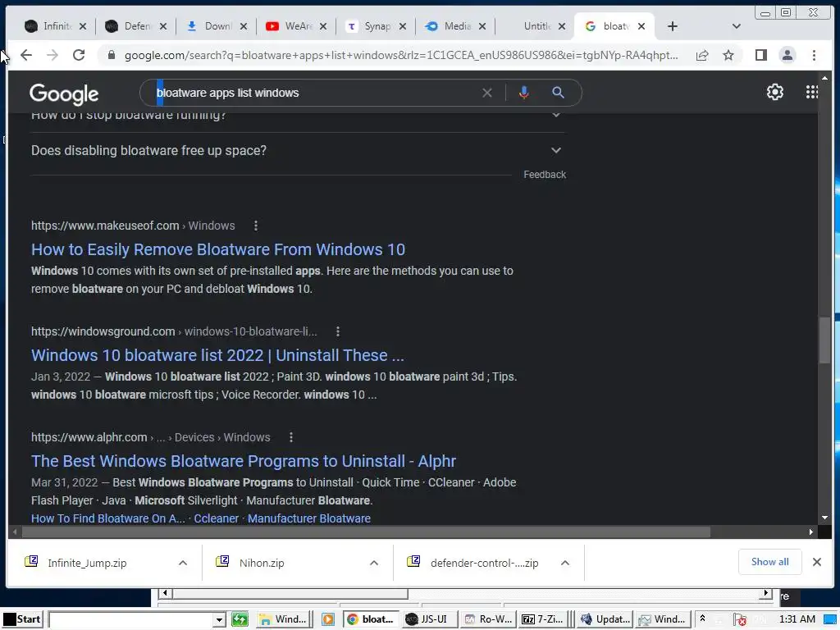Click the page horizontal scrollbar
Image resolution: width=840 pixels, height=630 pixels.
pos(365,532)
